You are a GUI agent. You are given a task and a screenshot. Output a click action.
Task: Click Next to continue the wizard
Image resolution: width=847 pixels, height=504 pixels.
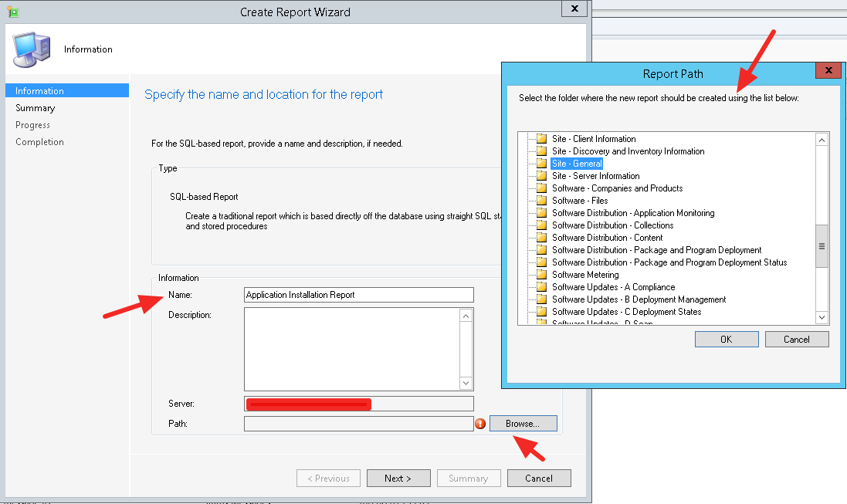[x=398, y=479]
